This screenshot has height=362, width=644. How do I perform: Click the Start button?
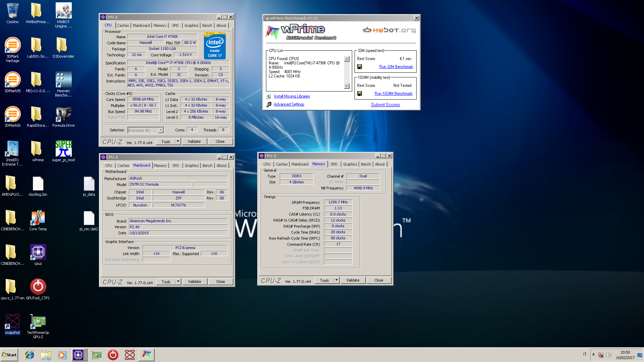(9, 355)
